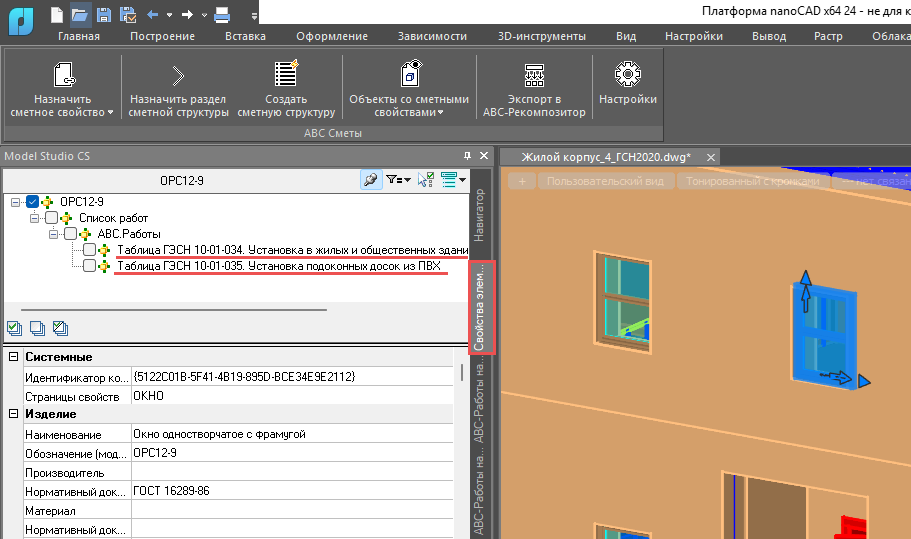Collapse the ОРС12-9 tree node
The width and height of the screenshot is (911, 539).
click(x=16, y=202)
